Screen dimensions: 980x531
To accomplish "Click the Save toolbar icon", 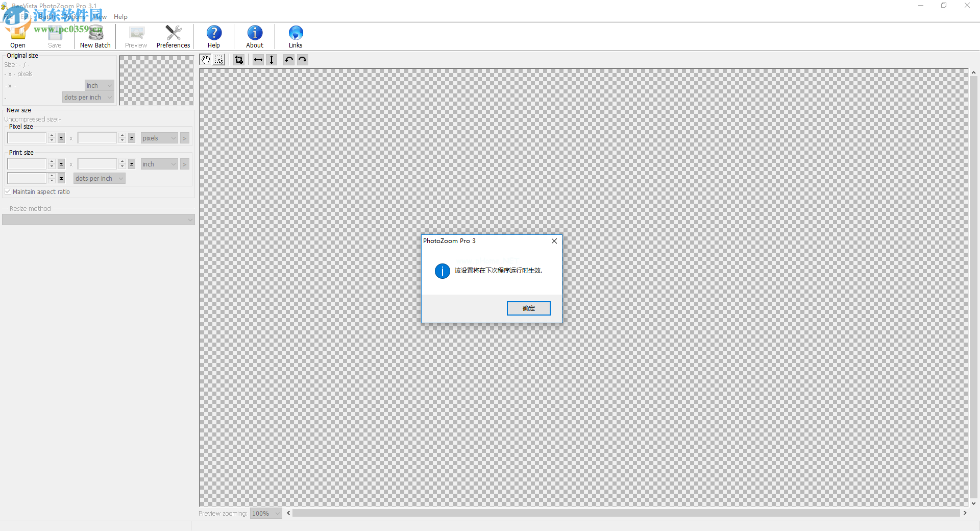I will (x=55, y=37).
